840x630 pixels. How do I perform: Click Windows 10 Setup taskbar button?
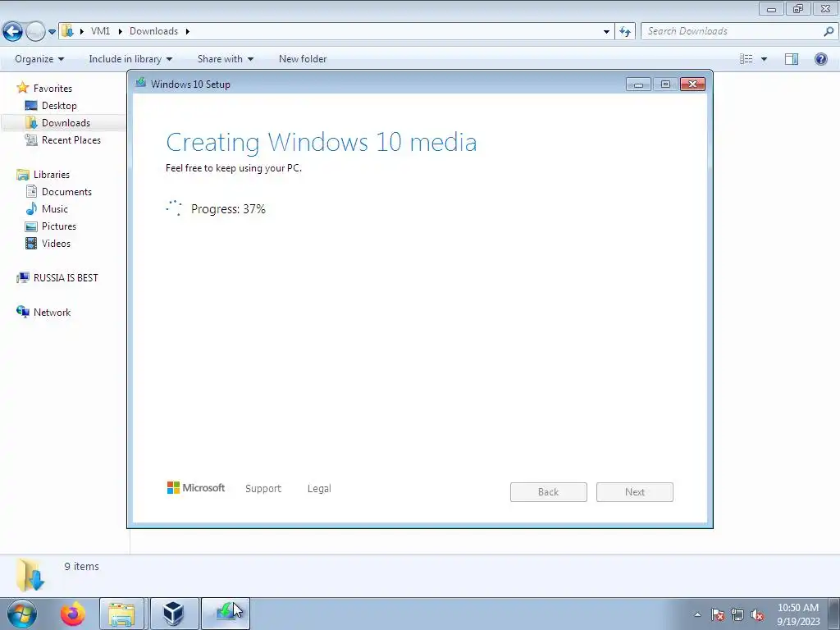[226, 614]
